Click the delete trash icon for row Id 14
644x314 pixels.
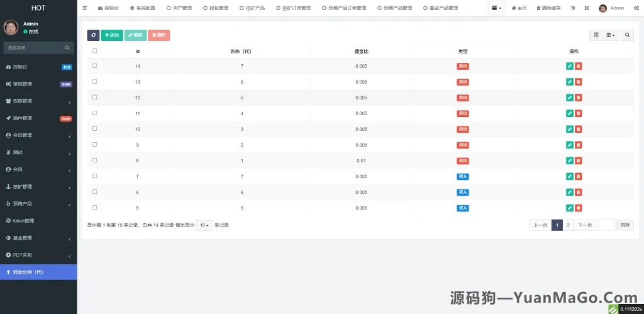579,66
